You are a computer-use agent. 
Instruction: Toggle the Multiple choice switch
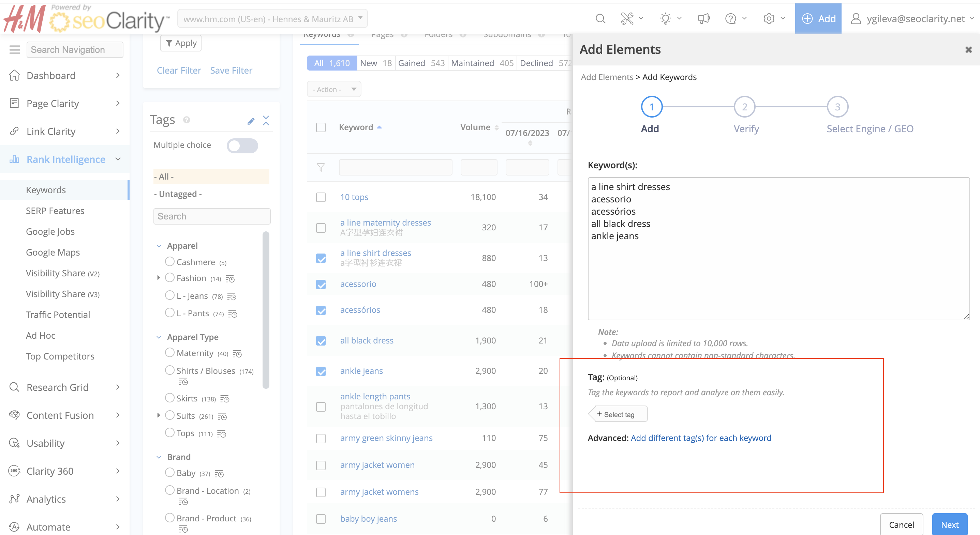pos(242,146)
